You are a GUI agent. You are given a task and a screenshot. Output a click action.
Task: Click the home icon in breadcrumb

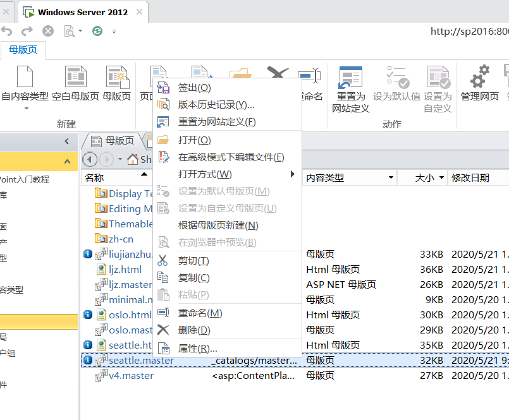(x=132, y=159)
